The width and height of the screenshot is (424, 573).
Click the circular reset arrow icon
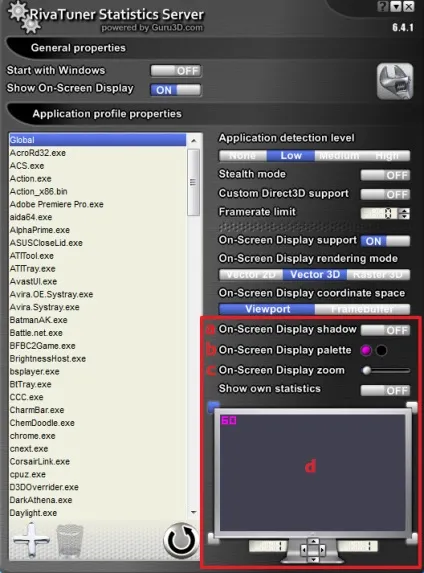(x=181, y=540)
